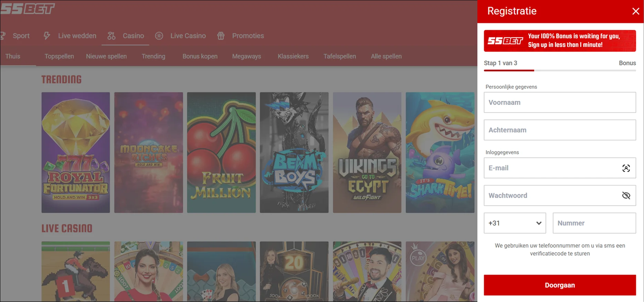The image size is (644, 302).
Task: Click the 55BET logo in the header
Action: (28, 9)
